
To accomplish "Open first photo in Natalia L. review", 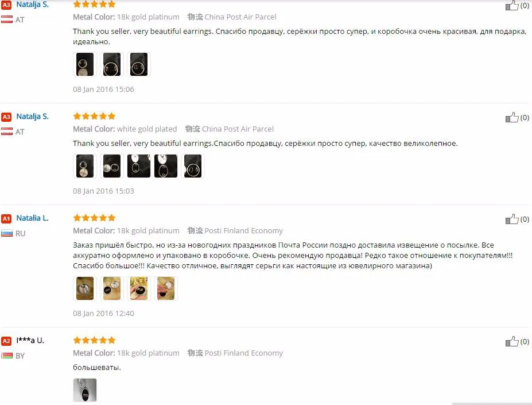I will [85, 288].
